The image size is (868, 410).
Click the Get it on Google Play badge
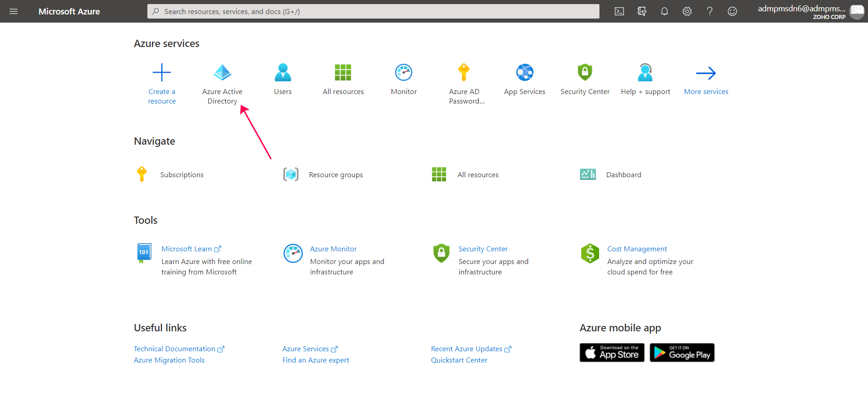(x=682, y=353)
